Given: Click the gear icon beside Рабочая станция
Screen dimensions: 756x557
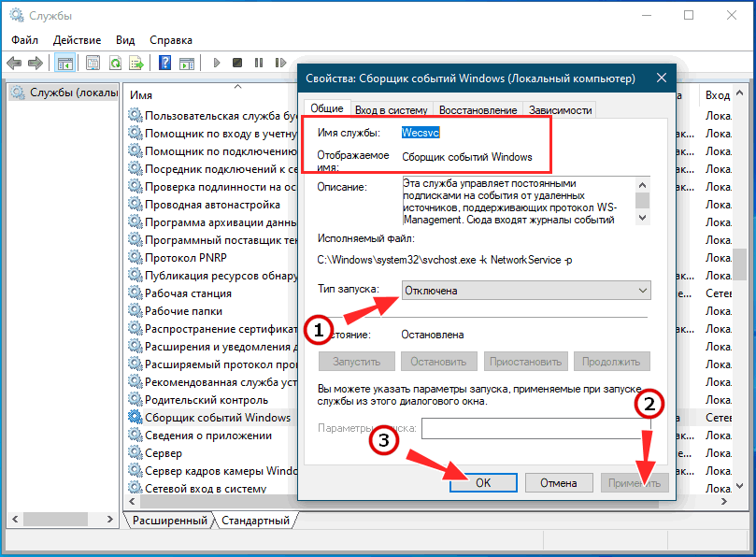Looking at the screenshot, I should coord(135,293).
